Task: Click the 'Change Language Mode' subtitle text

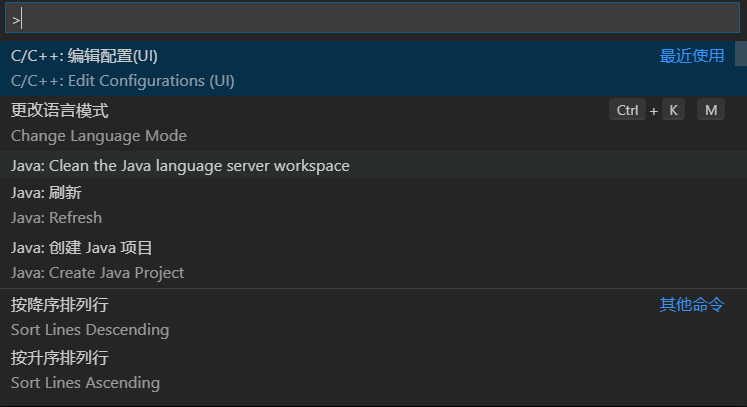Action: tap(98, 135)
